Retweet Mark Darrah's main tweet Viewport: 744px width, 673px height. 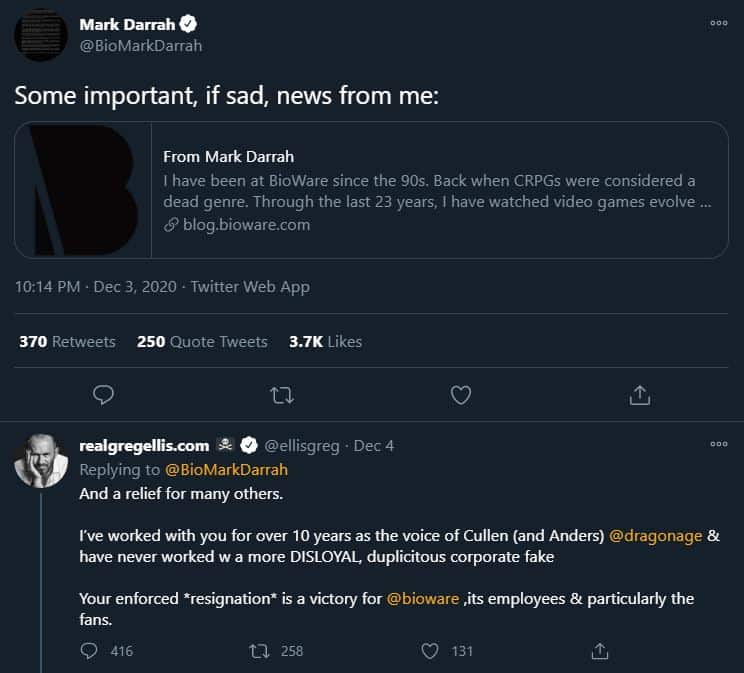click(x=283, y=395)
